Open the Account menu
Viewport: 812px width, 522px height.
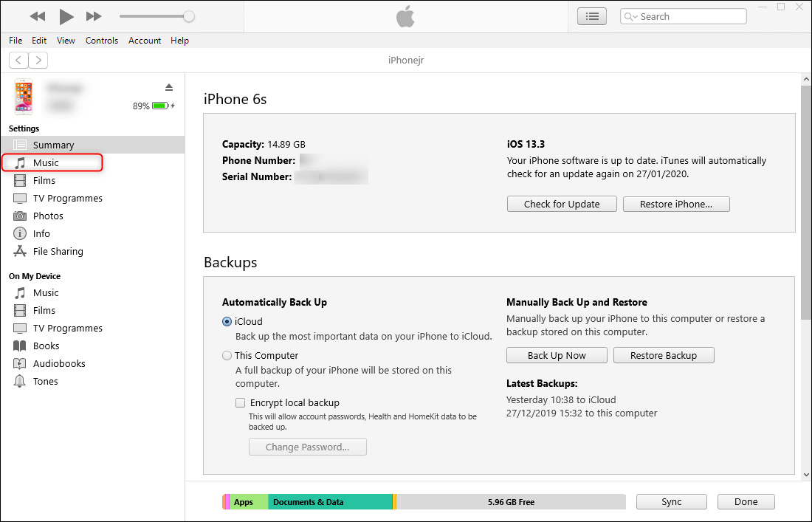[x=145, y=41]
